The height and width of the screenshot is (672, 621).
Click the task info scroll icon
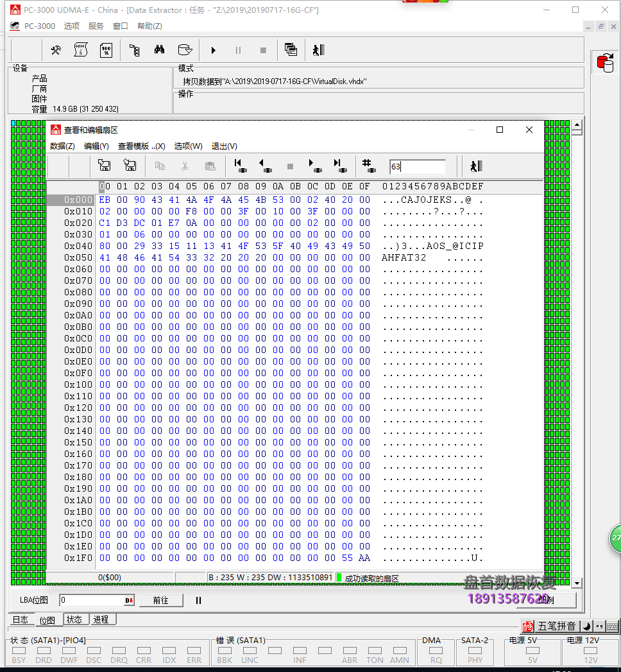(x=81, y=50)
